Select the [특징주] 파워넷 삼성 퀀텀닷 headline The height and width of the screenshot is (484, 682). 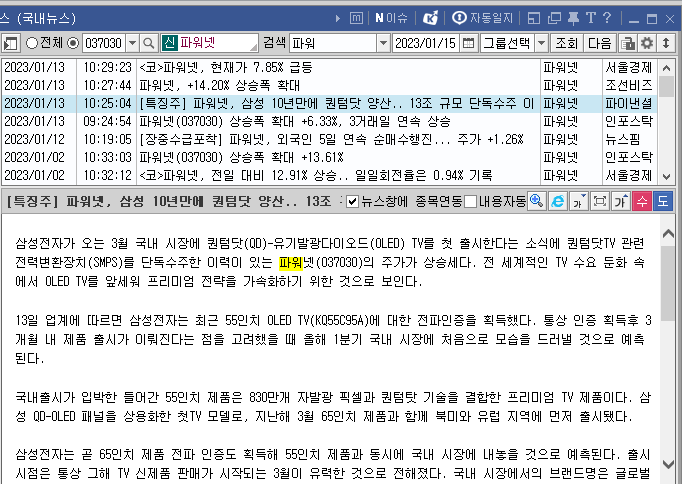pyautogui.click(x=337, y=103)
